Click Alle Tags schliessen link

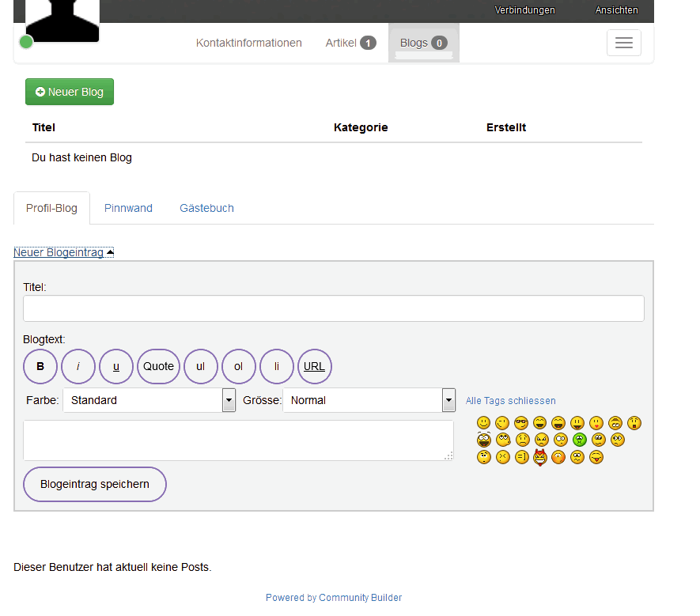511,401
